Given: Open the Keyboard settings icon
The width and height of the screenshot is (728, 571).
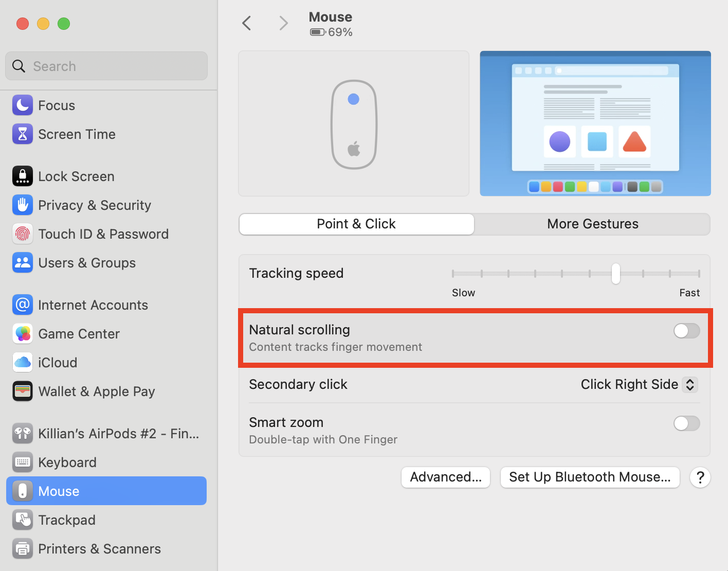Looking at the screenshot, I should 22,462.
